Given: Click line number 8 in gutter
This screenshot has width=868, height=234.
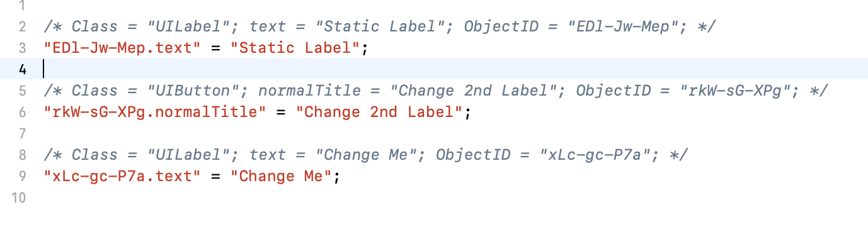Looking at the screenshot, I should [23, 155].
